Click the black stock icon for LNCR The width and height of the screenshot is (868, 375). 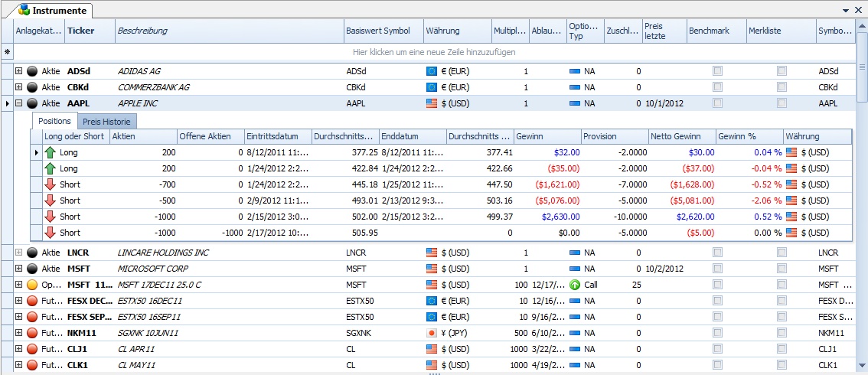point(32,253)
